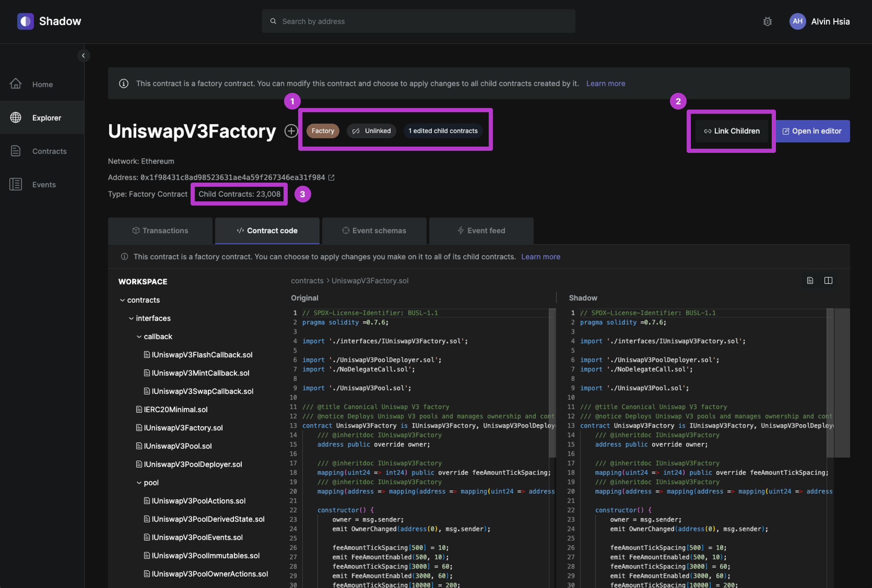
Task: Open IUniswapV3Pool.sol file in the workspace
Action: pos(178,446)
